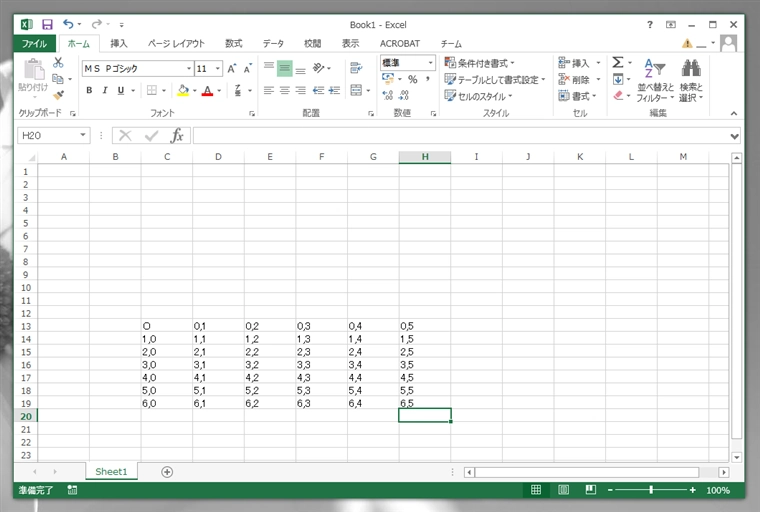The image size is (760, 512).
Task: Collapse the ribbon with up chevron
Action: pyautogui.click(x=734, y=113)
